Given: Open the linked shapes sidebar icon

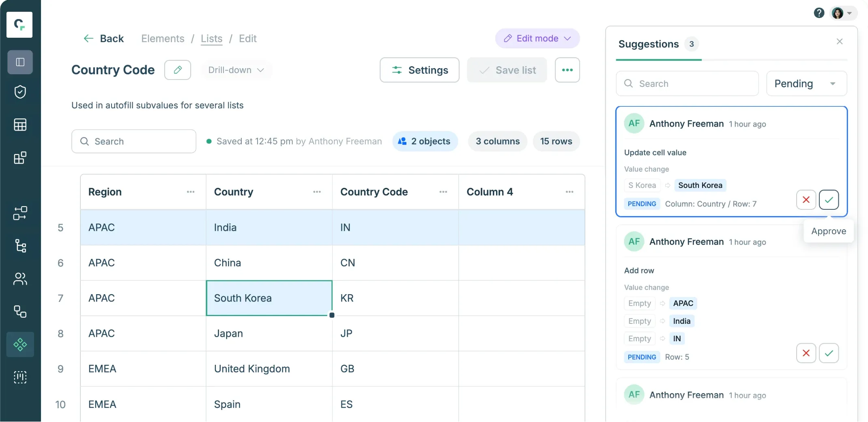Looking at the screenshot, I should pos(20,312).
